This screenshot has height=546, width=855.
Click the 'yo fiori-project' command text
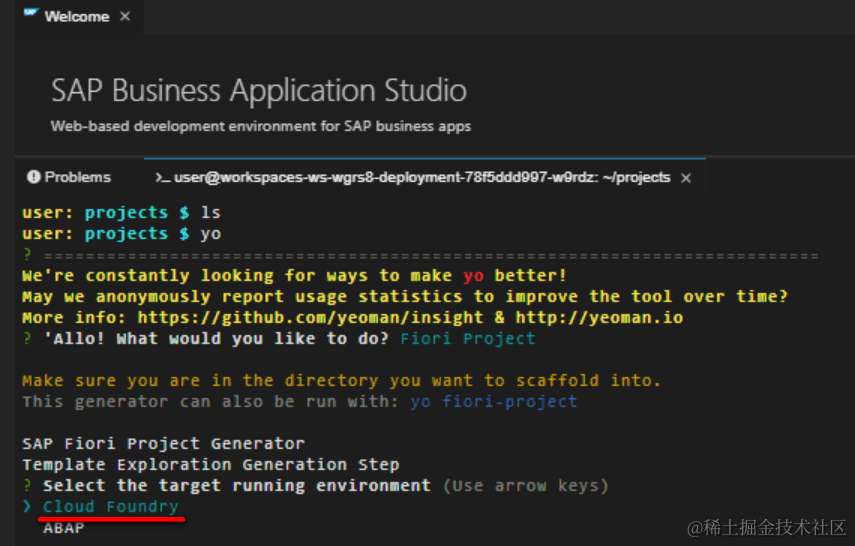[493, 401]
